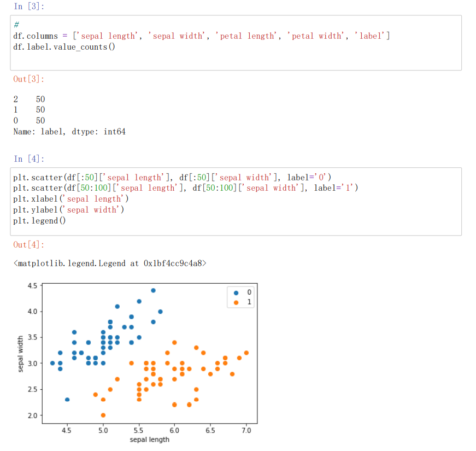
Task: Click the 'Name: label, dtype: int64' output text
Action: coord(69,132)
